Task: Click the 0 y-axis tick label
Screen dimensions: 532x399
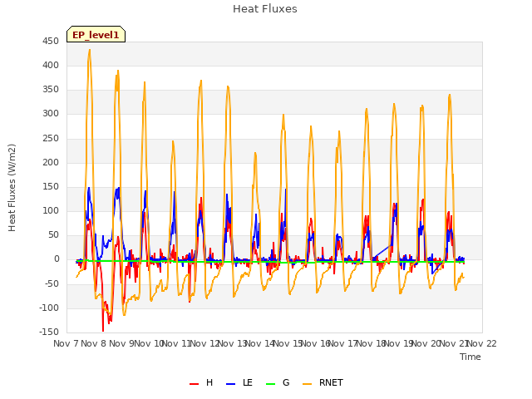Action: pyautogui.click(x=57, y=259)
